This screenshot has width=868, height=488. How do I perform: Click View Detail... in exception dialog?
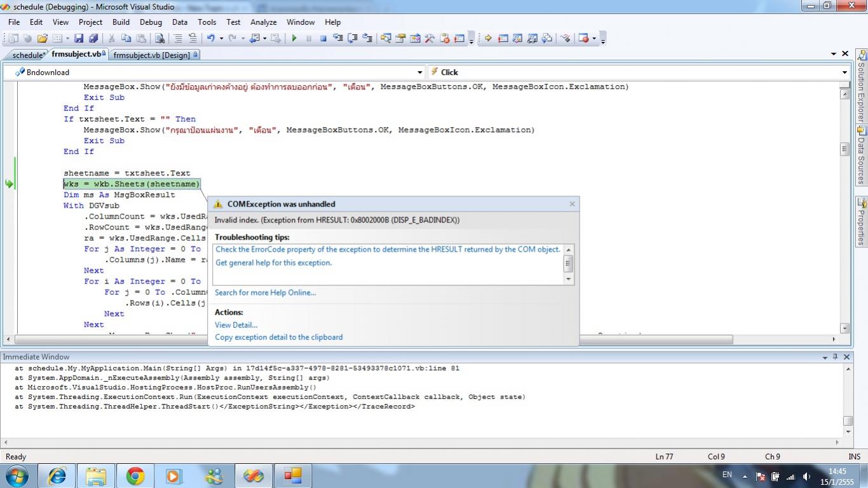[x=236, y=325]
